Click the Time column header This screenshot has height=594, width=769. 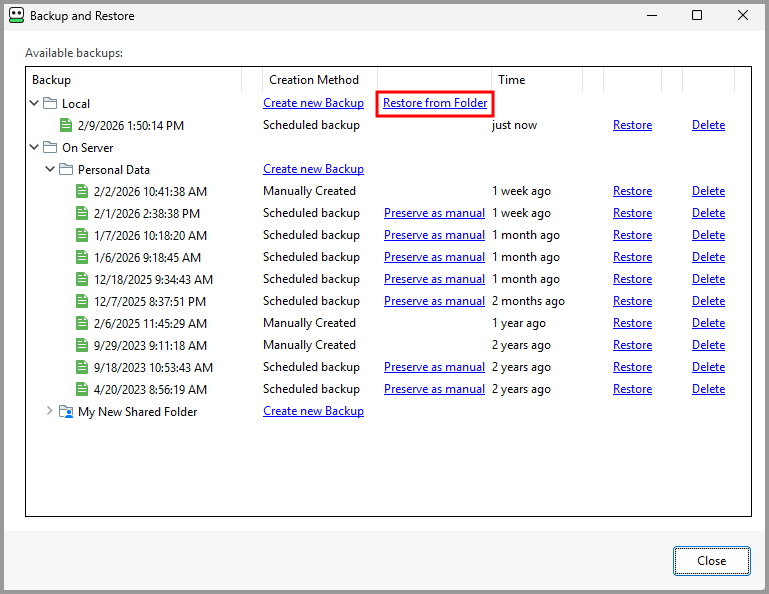(x=537, y=79)
